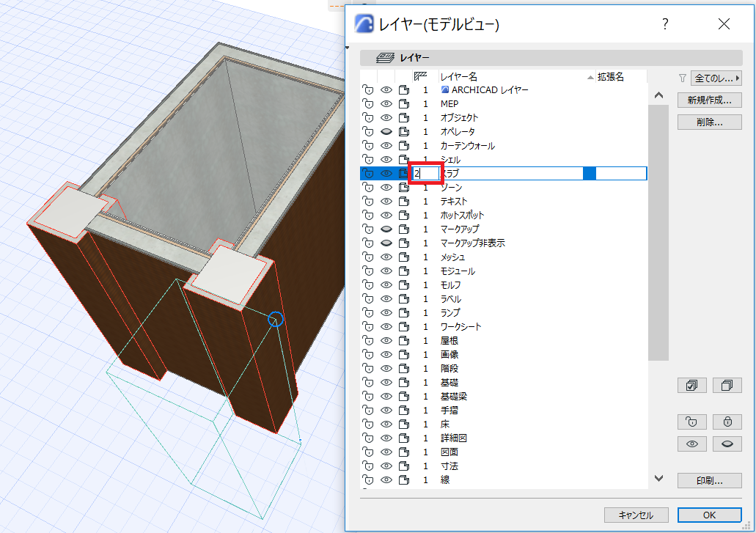Viewport: 756px width, 533px height.
Task: Show the hidden マークアップ非表示 layer
Action: click(x=386, y=243)
